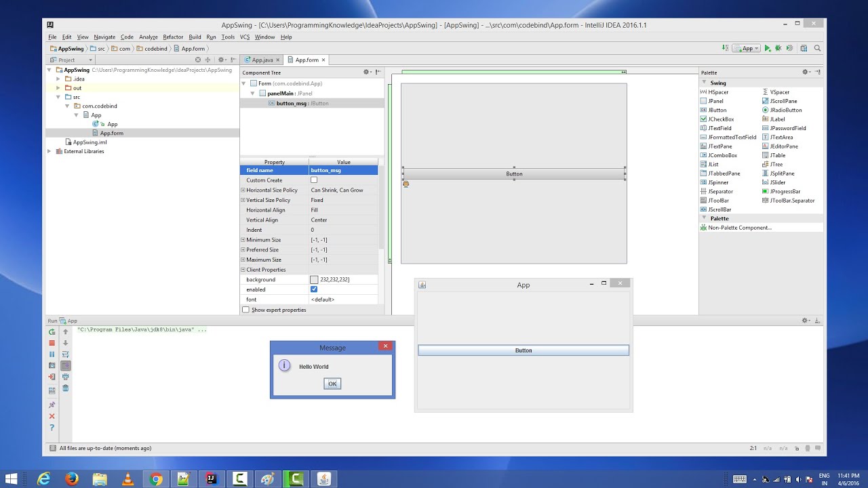
Task: Open Palette settings gear
Action: (x=806, y=72)
